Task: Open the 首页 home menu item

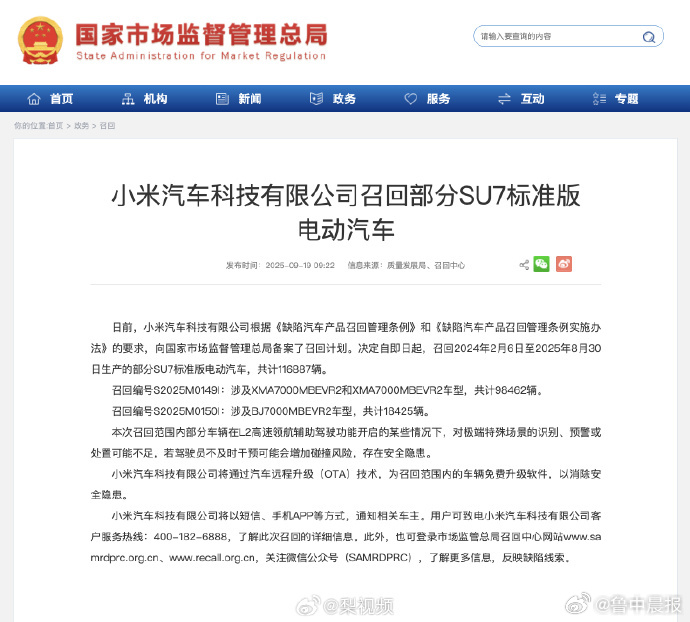Action: pos(61,99)
